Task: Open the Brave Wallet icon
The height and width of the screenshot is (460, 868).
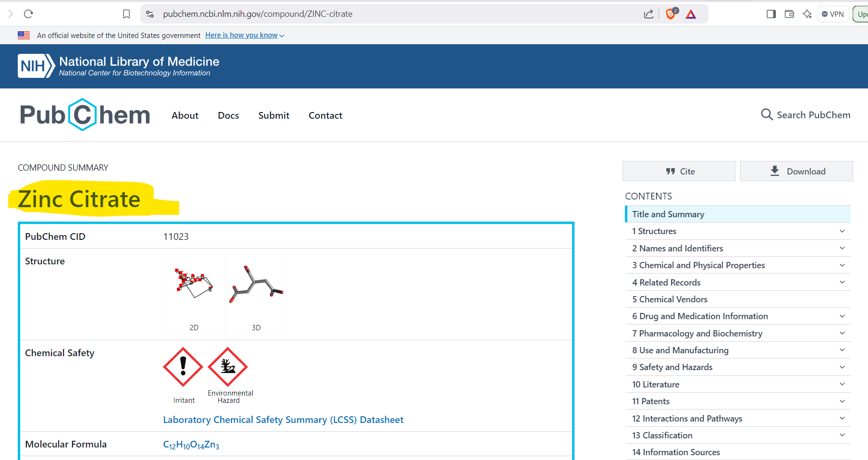Action: (789, 14)
